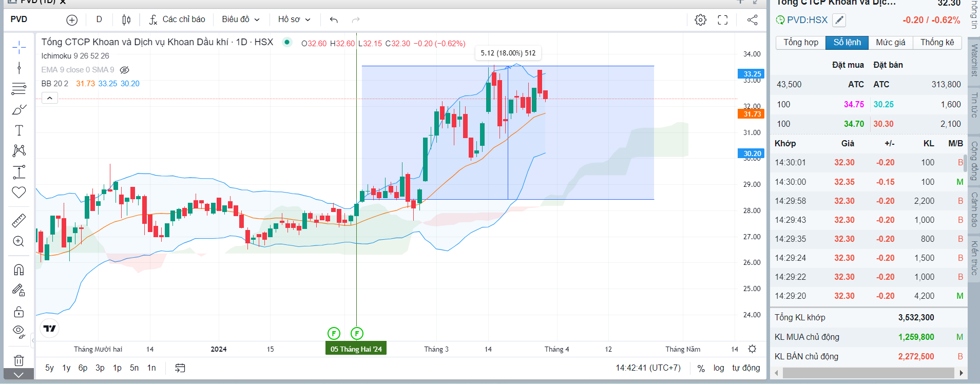The image size is (980, 384).
Task: Collapse the drawing toolbar with bottom chevron
Action: click(19, 375)
